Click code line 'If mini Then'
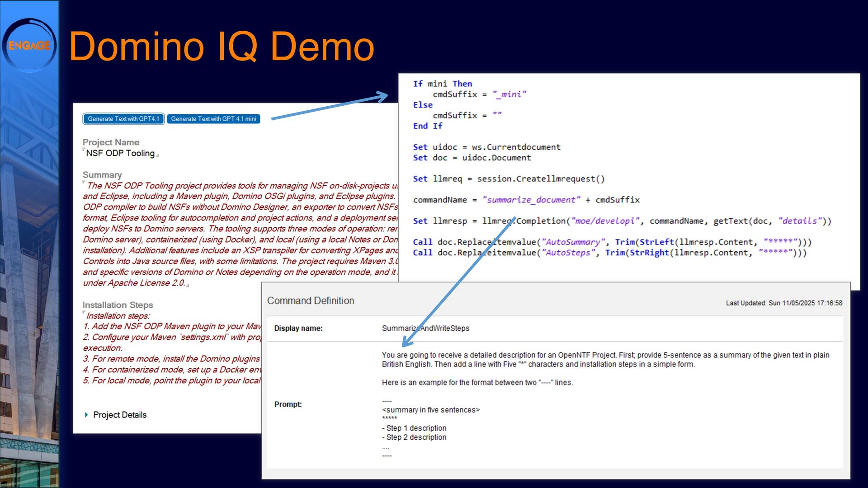This screenshot has width=868, height=488. [x=442, y=84]
